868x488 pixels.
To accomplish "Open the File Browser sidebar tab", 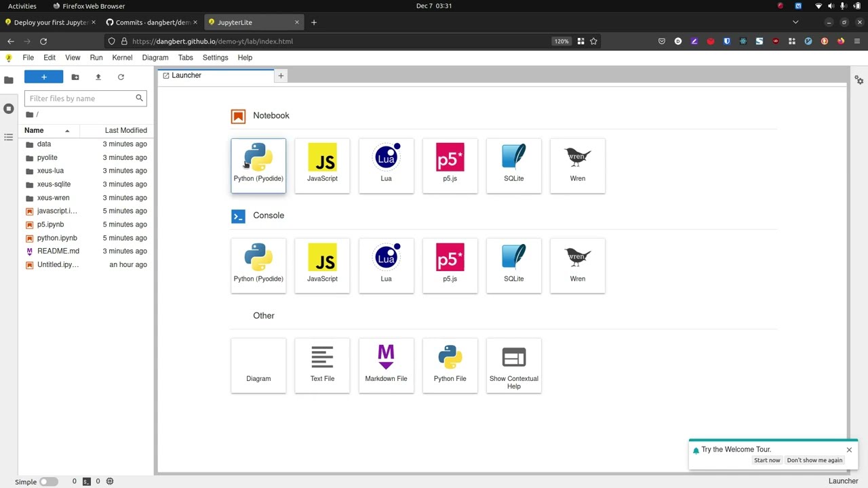I will pos(8,80).
